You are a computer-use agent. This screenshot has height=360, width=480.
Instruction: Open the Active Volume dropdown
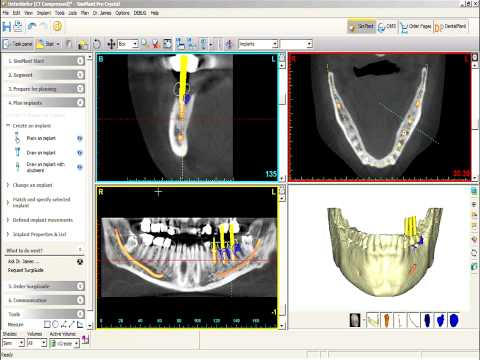pyautogui.click(x=64, y=343)
